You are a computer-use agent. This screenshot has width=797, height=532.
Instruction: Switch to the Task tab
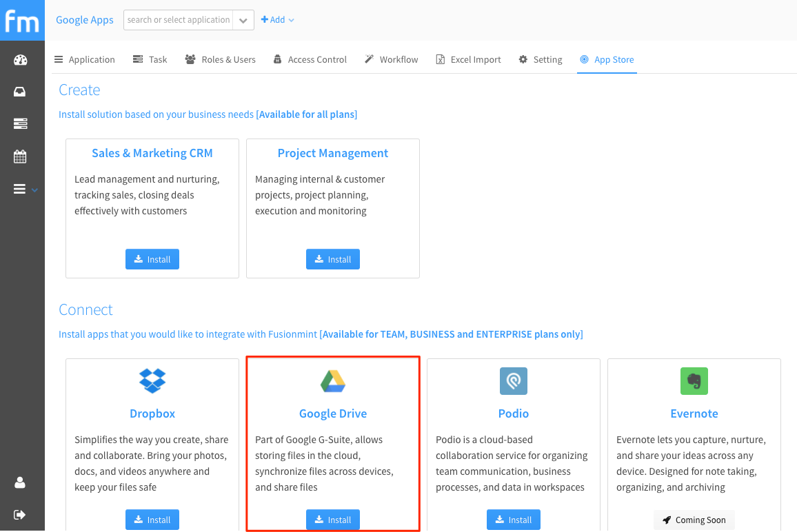[150, 59]
